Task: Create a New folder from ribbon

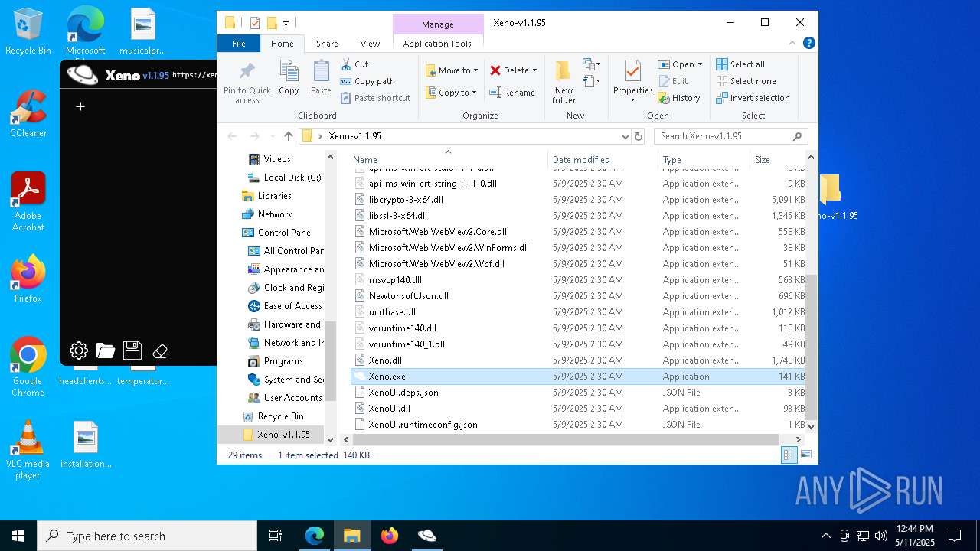Action: click(x=563, y=83)
